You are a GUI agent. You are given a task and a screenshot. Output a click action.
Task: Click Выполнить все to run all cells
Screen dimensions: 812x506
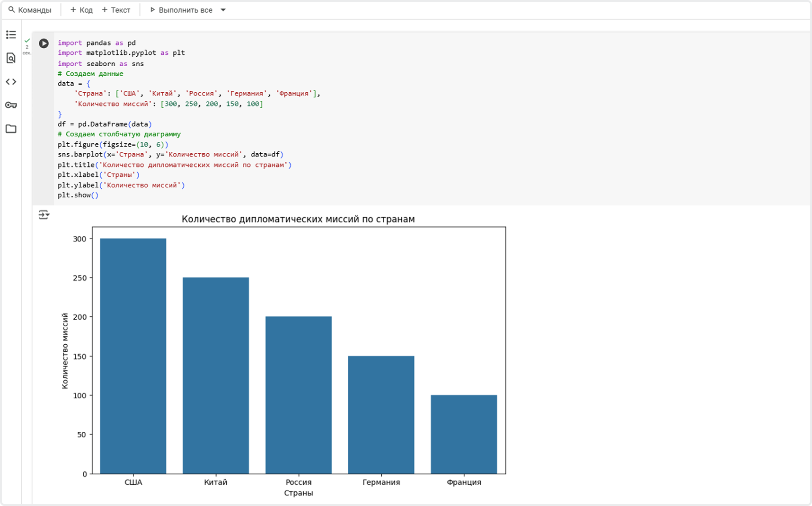pyautogui.click(x=181, y=10)
